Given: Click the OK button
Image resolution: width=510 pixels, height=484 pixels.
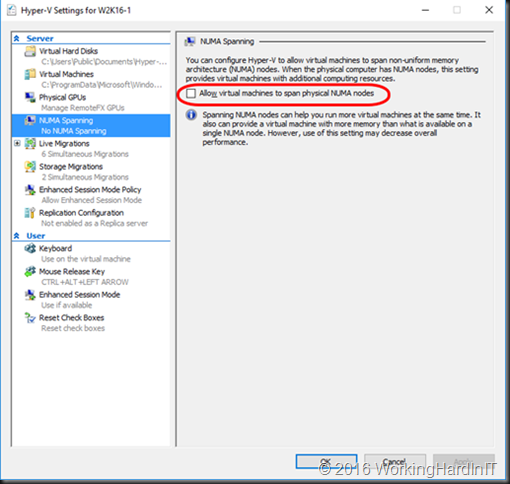Looking at the screenshot, I should tap(326, 462).
